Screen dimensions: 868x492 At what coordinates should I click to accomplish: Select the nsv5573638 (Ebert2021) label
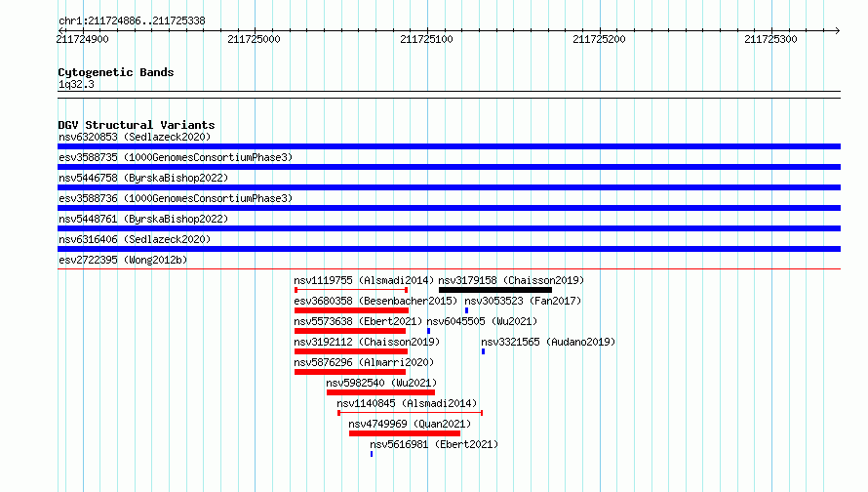pyautogui.click(x=358, y=321)
